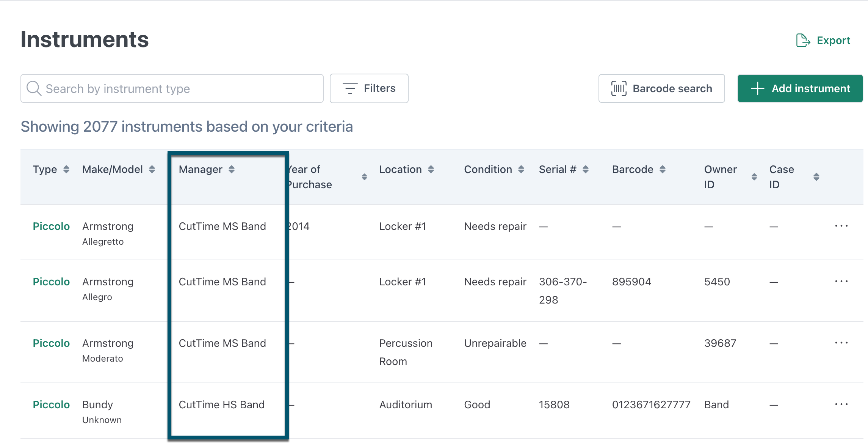868x447 pixels.
Task: Open more options for Armstrong Allegro row
Action: coord(841,282)
